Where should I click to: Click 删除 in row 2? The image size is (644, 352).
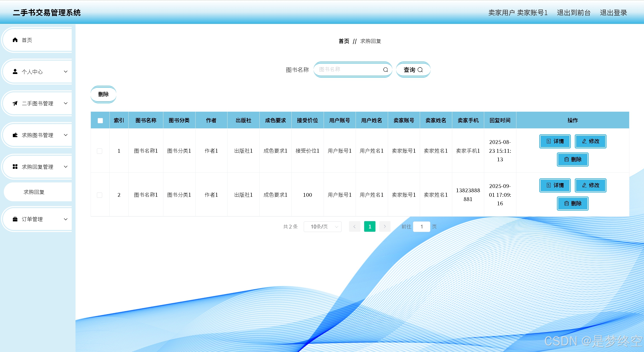[573, 203]
